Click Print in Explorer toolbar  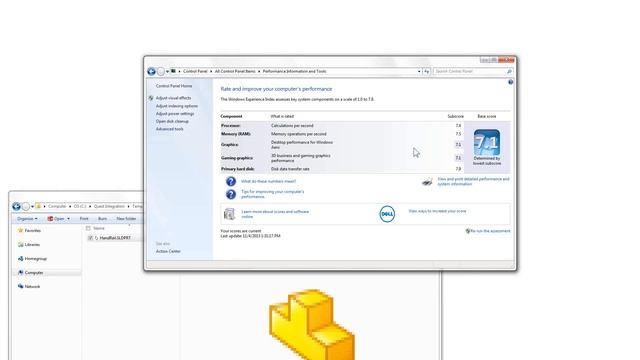[84, 219]
